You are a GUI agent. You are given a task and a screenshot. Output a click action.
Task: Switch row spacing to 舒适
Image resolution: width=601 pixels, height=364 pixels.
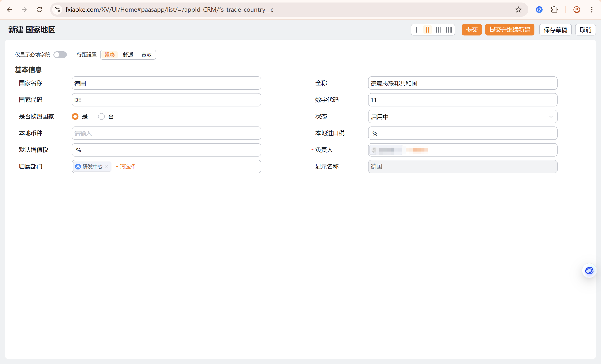(x=128, y=55)
